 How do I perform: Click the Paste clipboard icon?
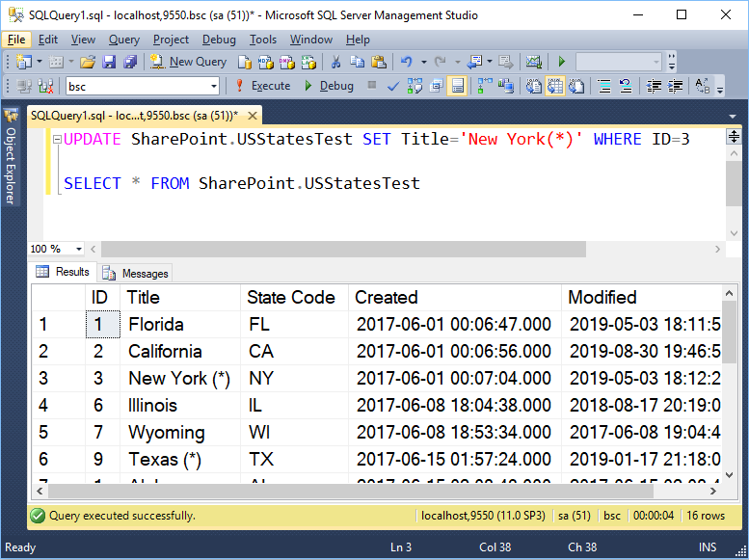click(378, 62)
